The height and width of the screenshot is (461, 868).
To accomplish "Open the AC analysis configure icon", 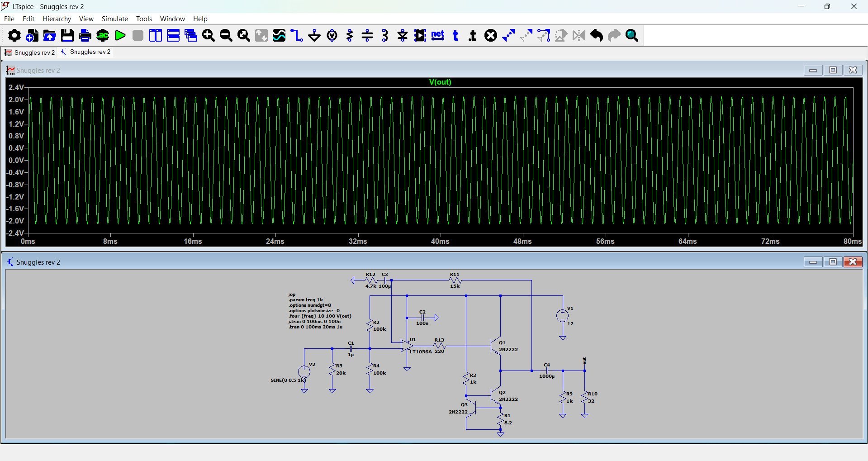I will pos(103,35).
